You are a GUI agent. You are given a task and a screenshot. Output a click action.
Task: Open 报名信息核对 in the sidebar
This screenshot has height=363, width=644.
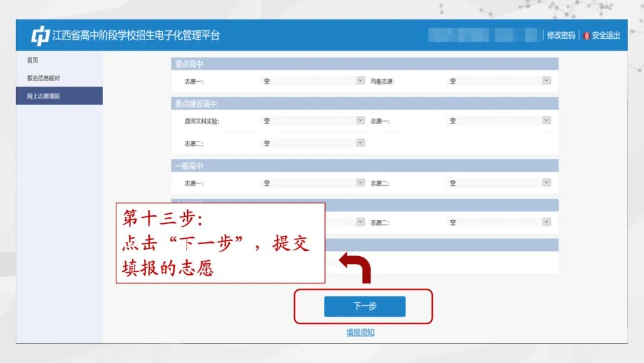[x=43, y=78]
